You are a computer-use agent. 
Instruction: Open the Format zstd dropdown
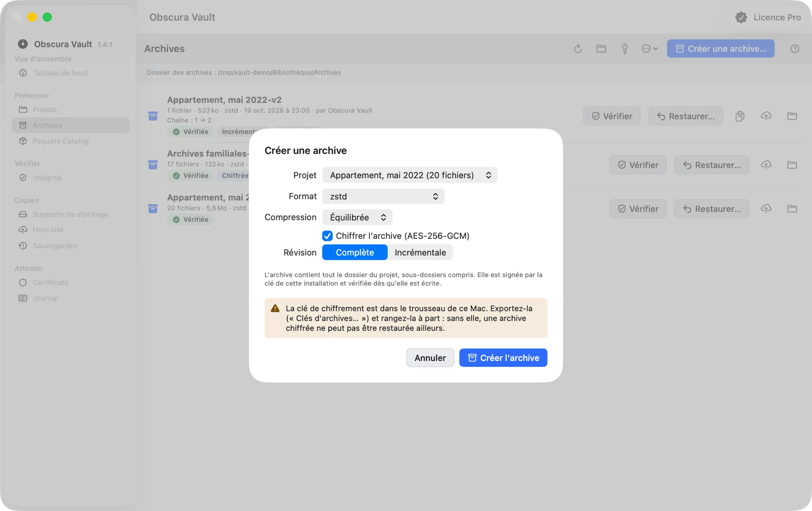point(383,197)
